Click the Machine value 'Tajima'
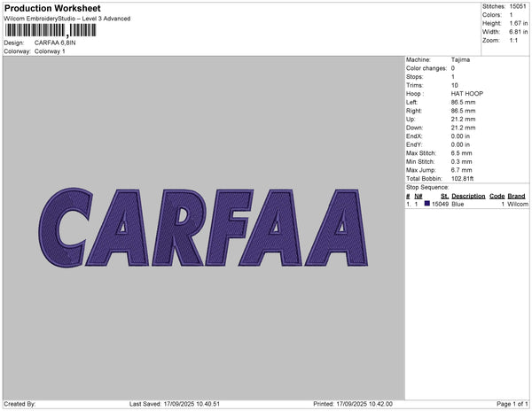Viewport: 532px width, 411px height. pos(460,59)
